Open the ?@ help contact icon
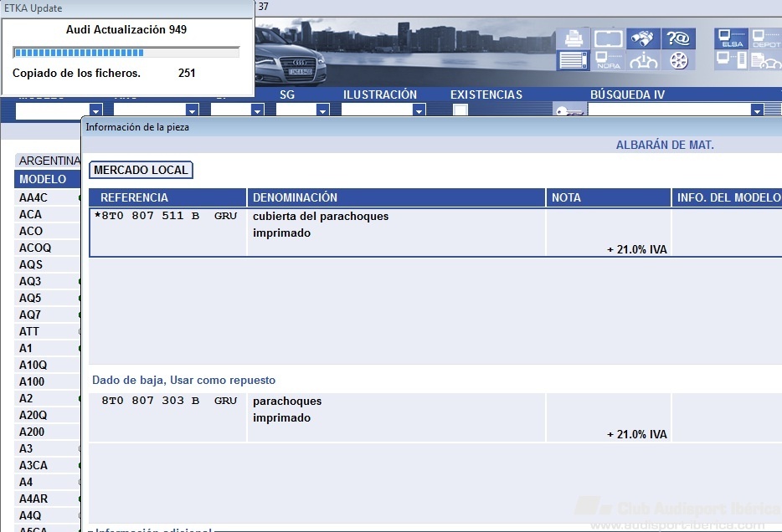 click(x=678, y=38)
